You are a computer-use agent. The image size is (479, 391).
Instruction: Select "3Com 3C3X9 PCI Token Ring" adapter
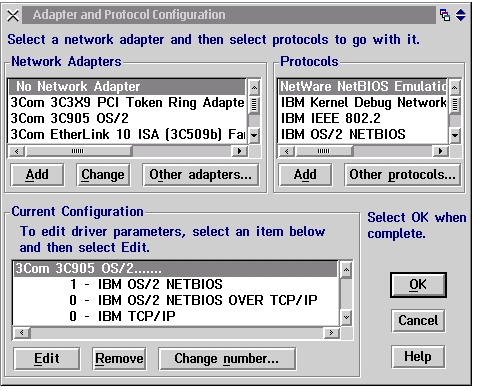tap(127, 103)
